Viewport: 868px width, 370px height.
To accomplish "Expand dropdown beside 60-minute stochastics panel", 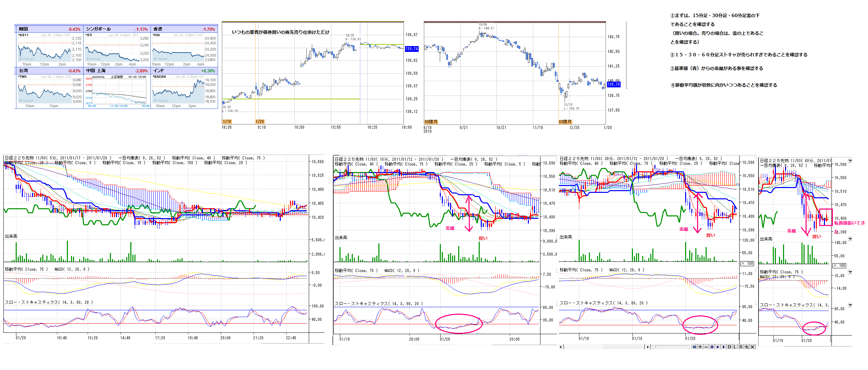I will click(850, 305).
